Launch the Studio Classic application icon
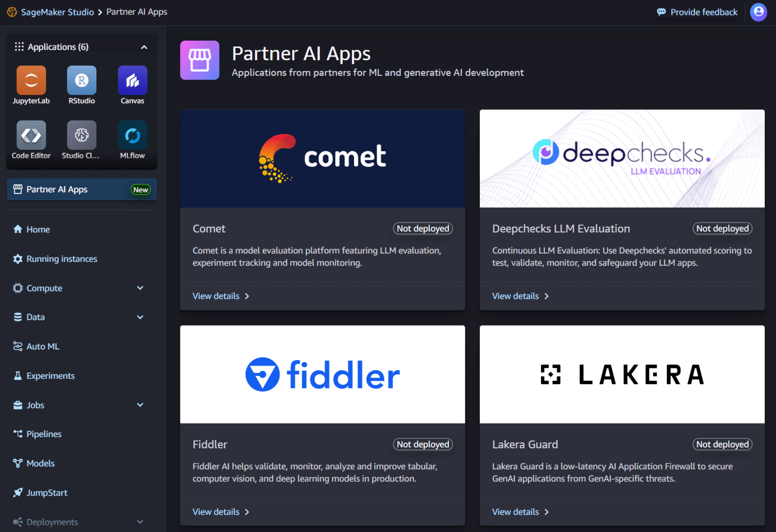776x532 pixels. click(81, 135)
